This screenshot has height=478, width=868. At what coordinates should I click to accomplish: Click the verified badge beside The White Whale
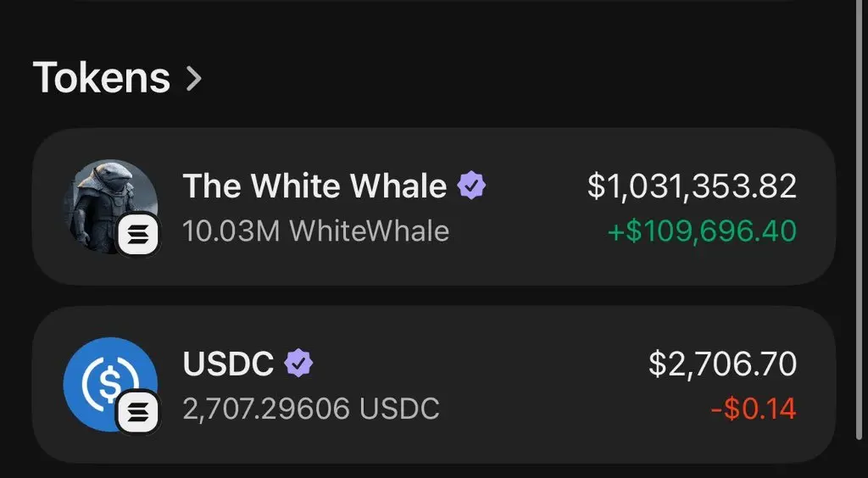[471, 186]
